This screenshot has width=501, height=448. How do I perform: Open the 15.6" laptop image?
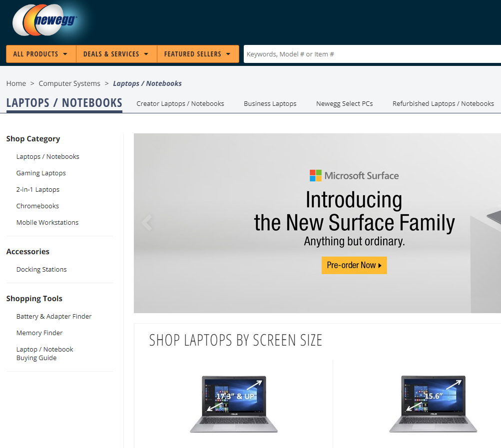point(433,404)
